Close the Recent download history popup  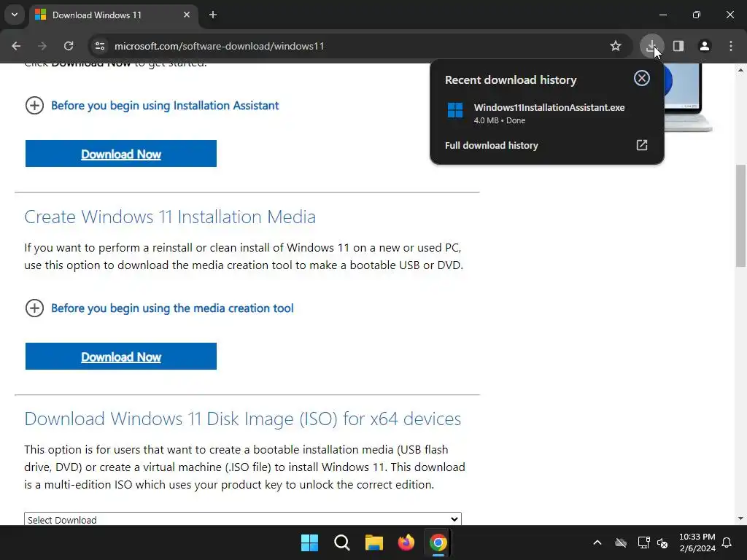pos(642,78)
